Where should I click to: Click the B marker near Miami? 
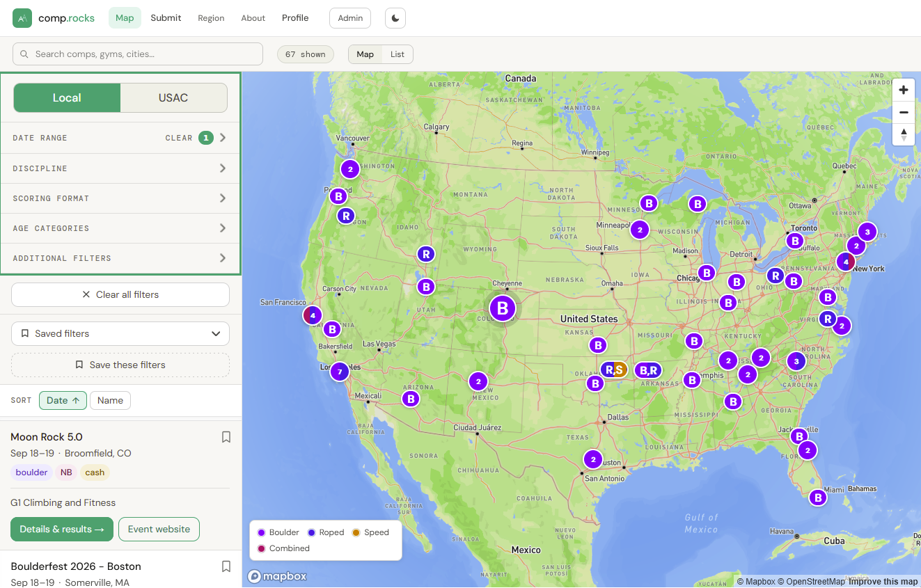tap(818, 498)
